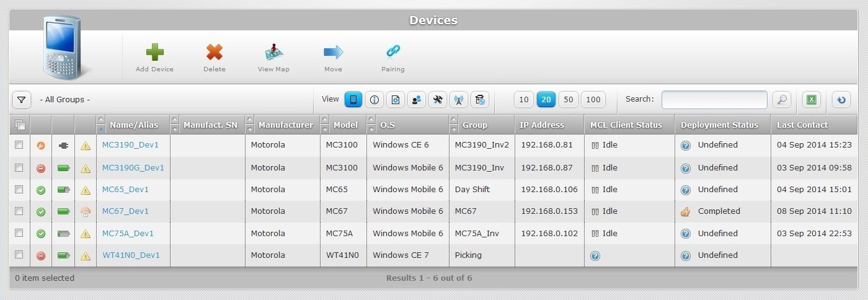Select the MC67_Dev1 row checkbox
The width and height of the screenshot is (868, 300).
pos(19,211)
